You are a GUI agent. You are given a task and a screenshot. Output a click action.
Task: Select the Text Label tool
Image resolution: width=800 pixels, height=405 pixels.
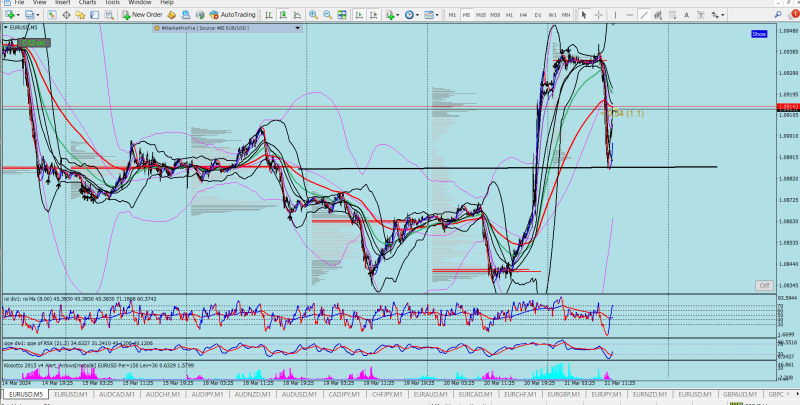(x=701, y=15)
